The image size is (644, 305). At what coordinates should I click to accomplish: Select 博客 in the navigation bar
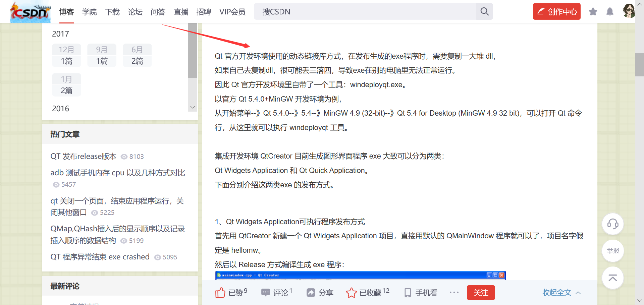tap(66, 12)
